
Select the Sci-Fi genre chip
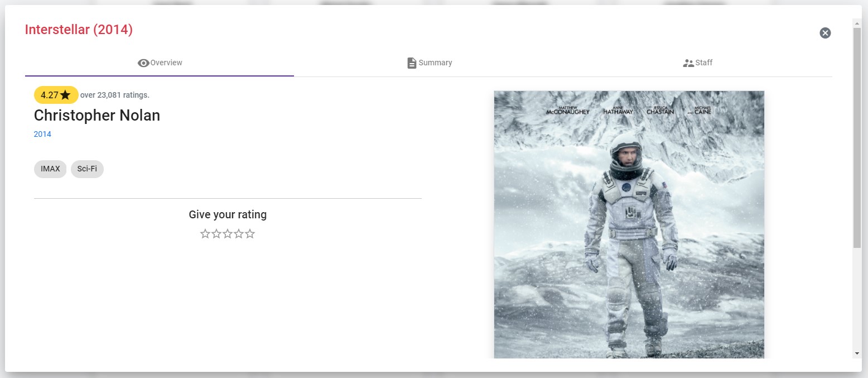point(87,169)
